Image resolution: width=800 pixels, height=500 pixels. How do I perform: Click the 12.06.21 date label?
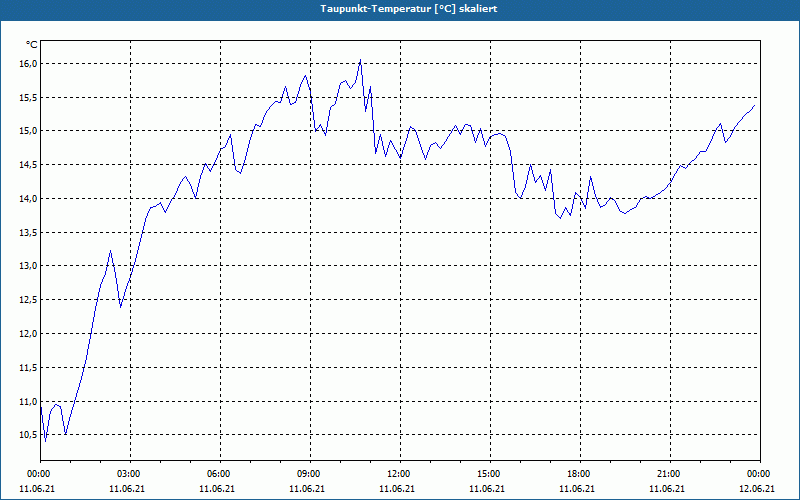757,488
